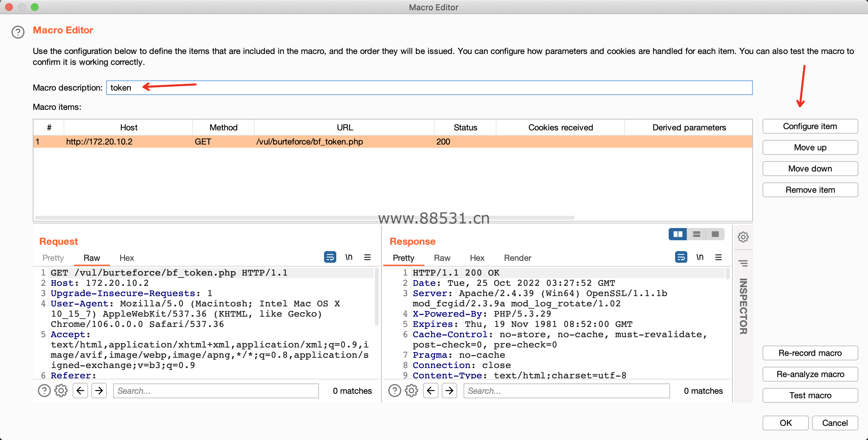The height and width of the screenshot is (440, 868).
Task: Select top-bottom stacked layout icon
Action: (696, 234)
